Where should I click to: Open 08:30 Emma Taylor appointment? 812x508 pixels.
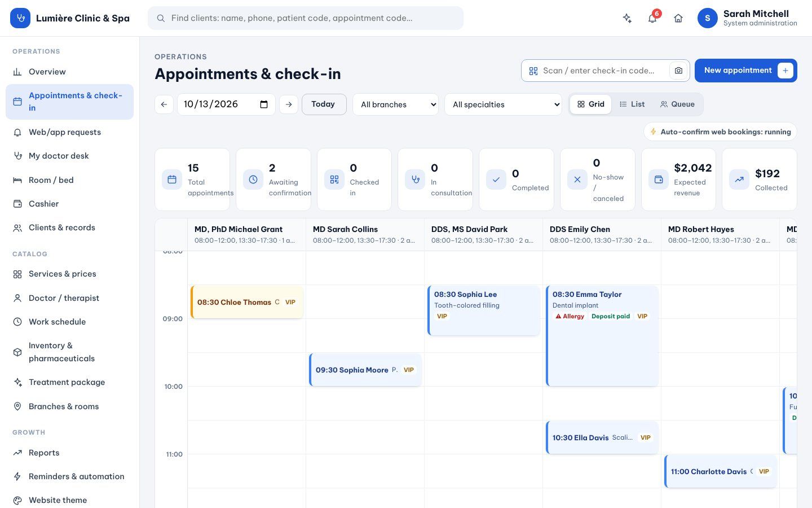pos(602,336)
